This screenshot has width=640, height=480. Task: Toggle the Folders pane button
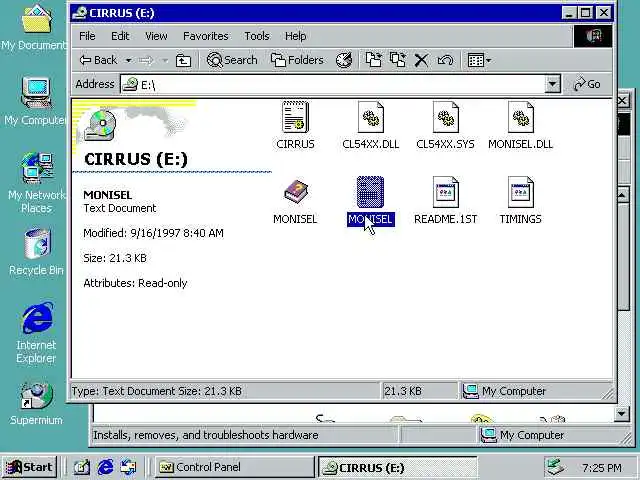(297, 60)
